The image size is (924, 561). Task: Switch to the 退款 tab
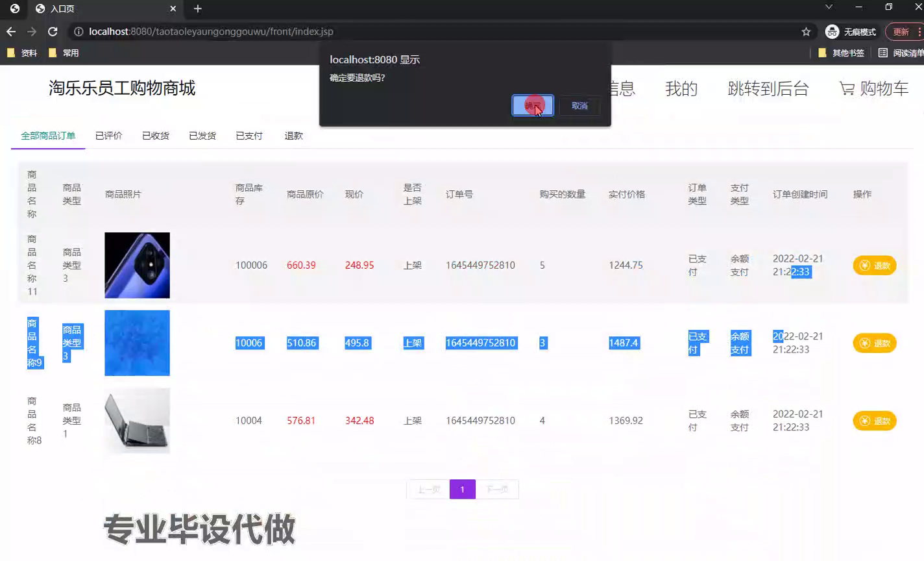point(293,136)
